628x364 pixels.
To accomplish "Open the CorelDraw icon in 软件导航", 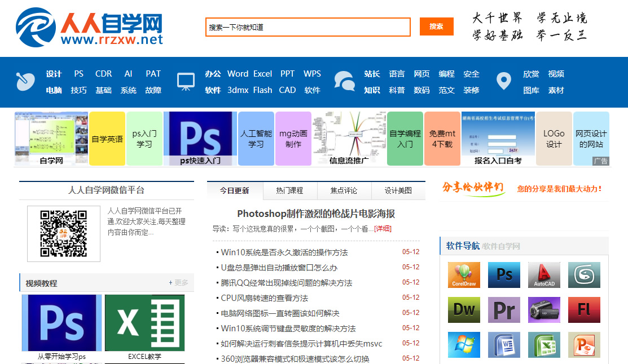I will point(464,274).
